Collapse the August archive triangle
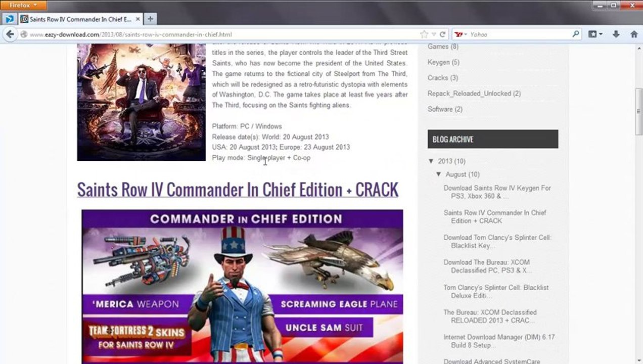 tap(439, 174)
